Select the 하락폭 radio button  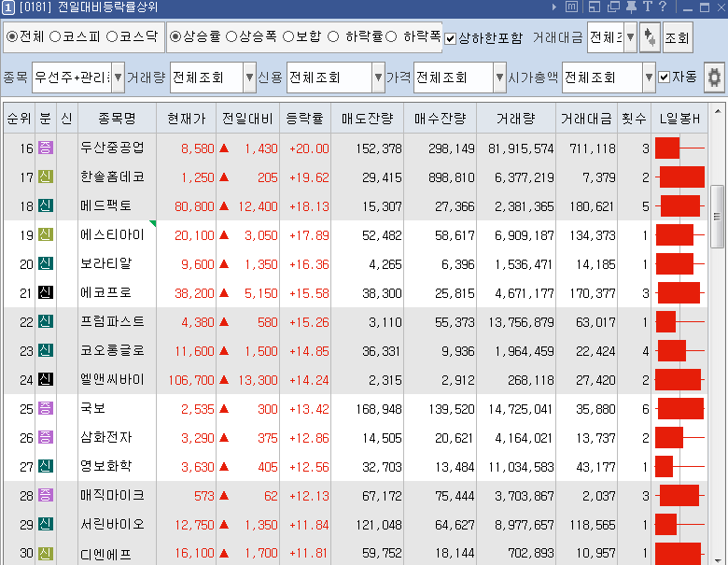[x=391, y=36]
